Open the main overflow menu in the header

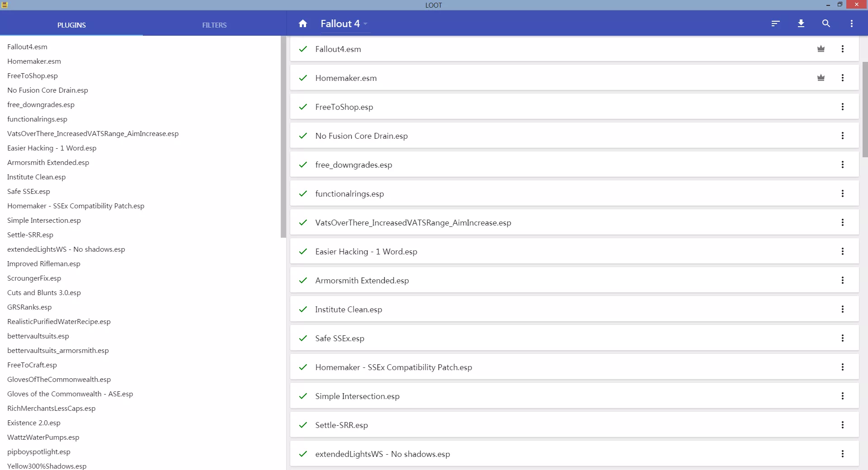tap(852, 23)
